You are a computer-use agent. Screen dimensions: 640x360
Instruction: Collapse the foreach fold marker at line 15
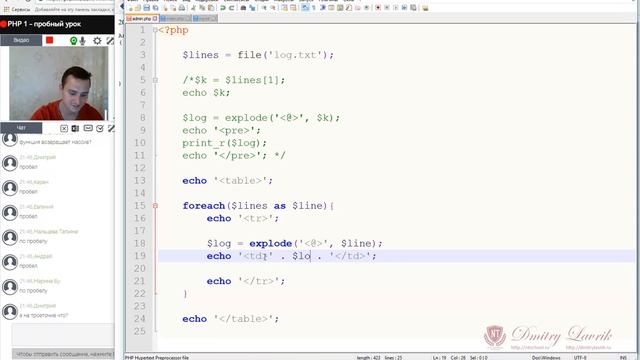pos(155,206)
